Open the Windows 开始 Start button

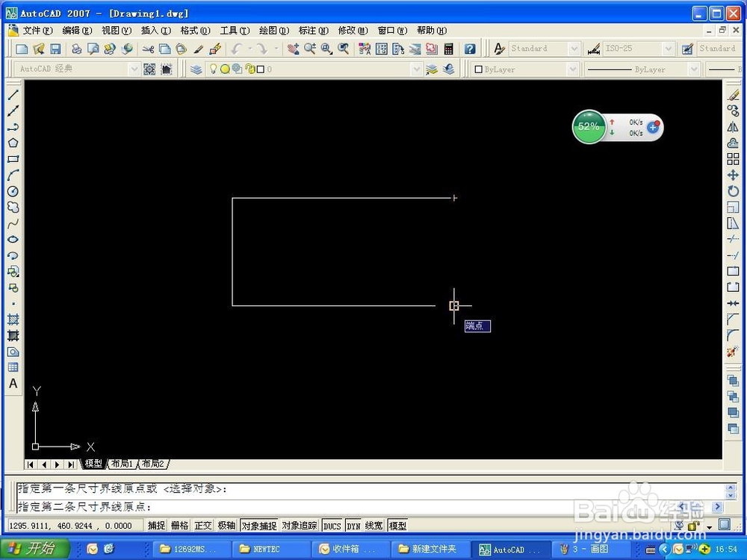(x=35, y=549)
